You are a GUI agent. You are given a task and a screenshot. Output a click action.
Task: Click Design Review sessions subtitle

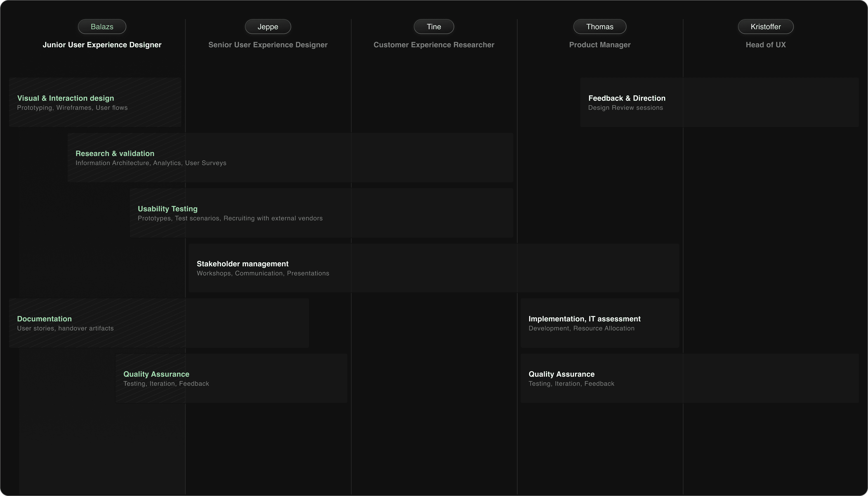[x=625, y=108]
